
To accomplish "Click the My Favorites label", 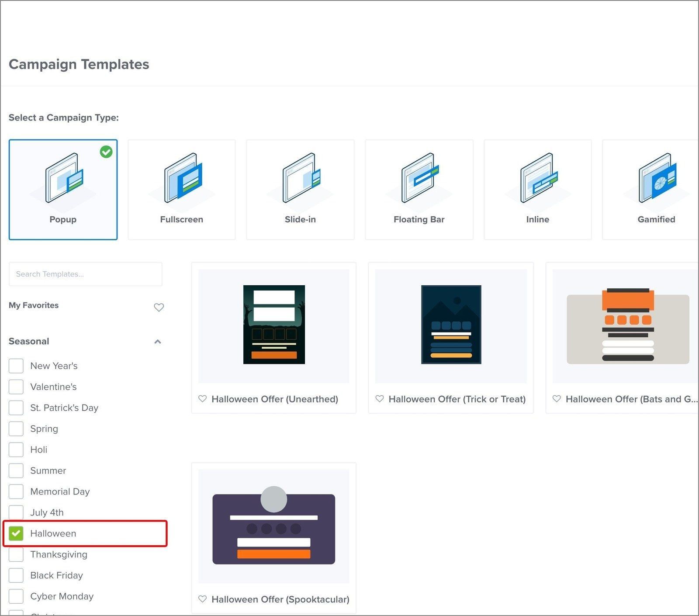I will [x=34, y=305].
